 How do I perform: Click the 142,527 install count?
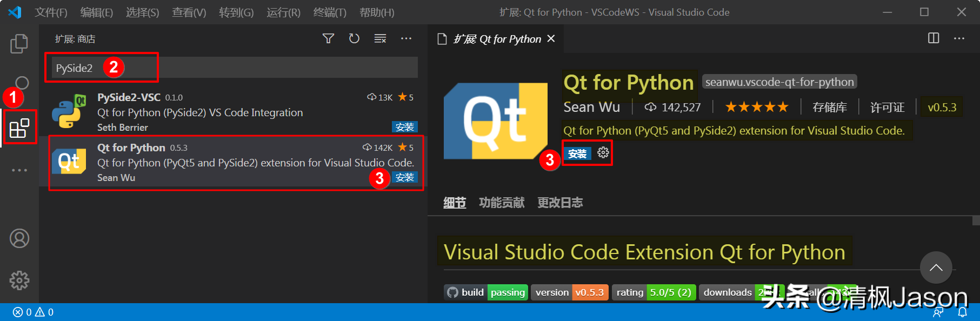point(672,107)
